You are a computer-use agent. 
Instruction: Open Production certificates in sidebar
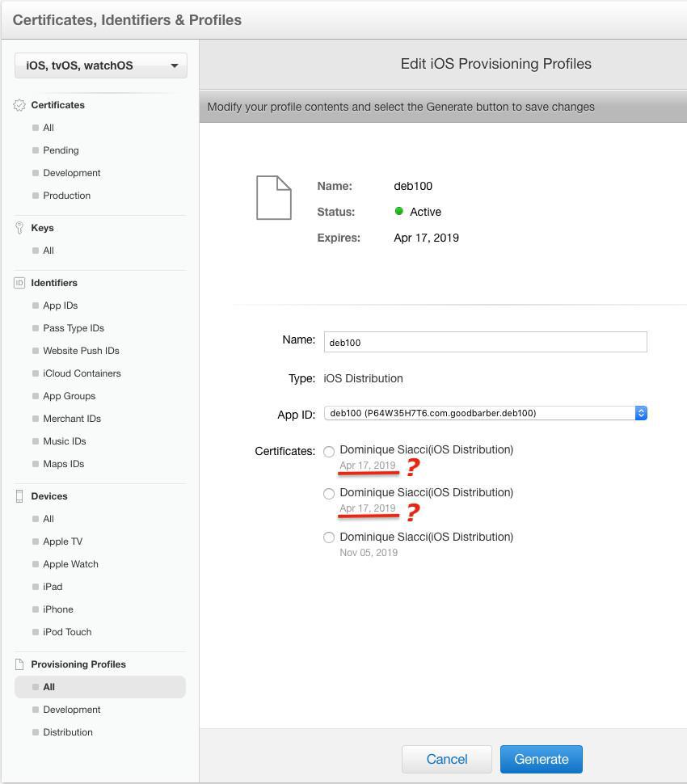pos(66,196)
